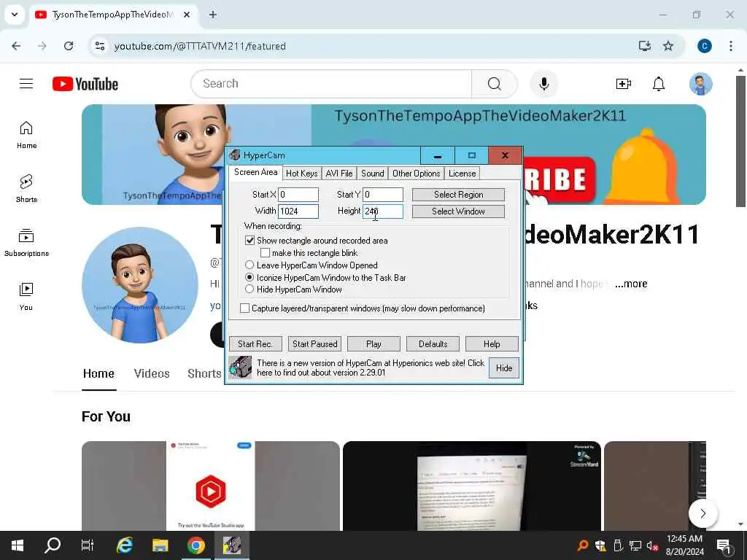Launch Internet Explorer from taskbar
Image resolution: width=747 pixels, height=560 pixels.
pyautogui.click(x=124, y=545)
